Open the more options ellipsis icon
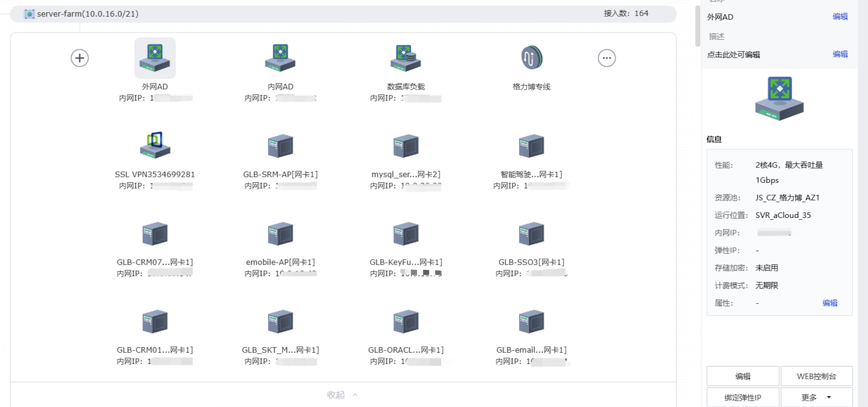This screenshot has width=868, height=407. [x=606, y=58]
